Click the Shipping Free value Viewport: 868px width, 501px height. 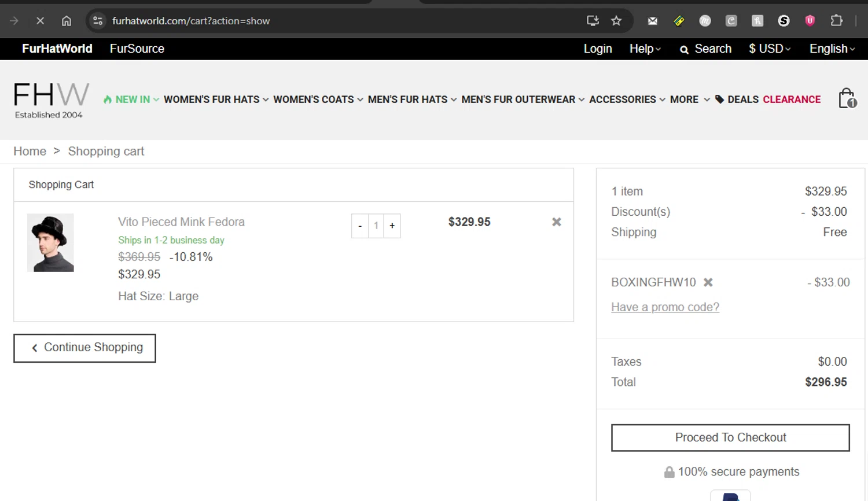point(835,232)
